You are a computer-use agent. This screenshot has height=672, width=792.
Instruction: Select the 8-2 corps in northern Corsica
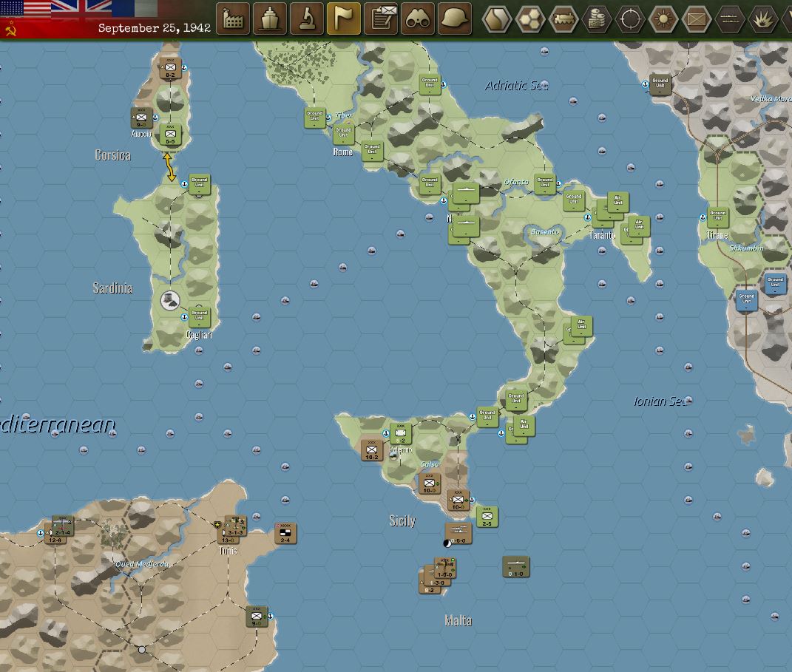click(x=170, y=68)
